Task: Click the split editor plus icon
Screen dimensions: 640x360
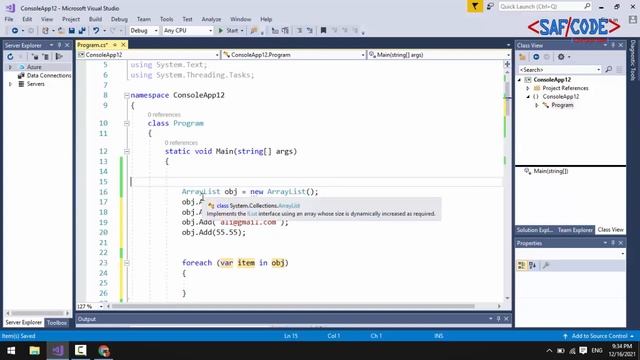Action: click(507, 64)
